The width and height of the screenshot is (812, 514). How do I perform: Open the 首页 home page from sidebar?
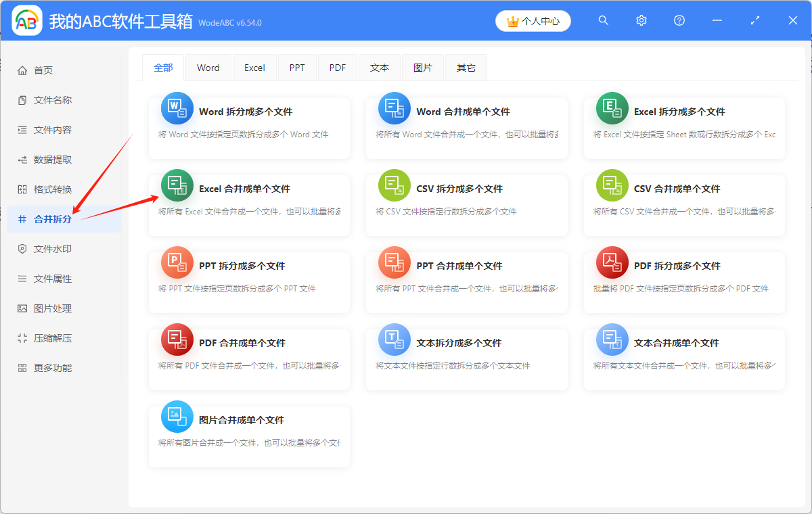pyautogui.click(x=42, y=70)
